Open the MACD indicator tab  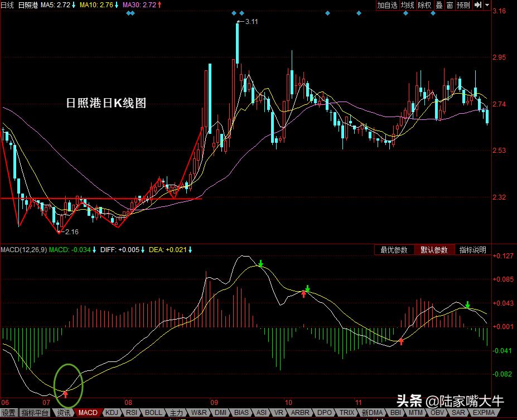point(87,413)
